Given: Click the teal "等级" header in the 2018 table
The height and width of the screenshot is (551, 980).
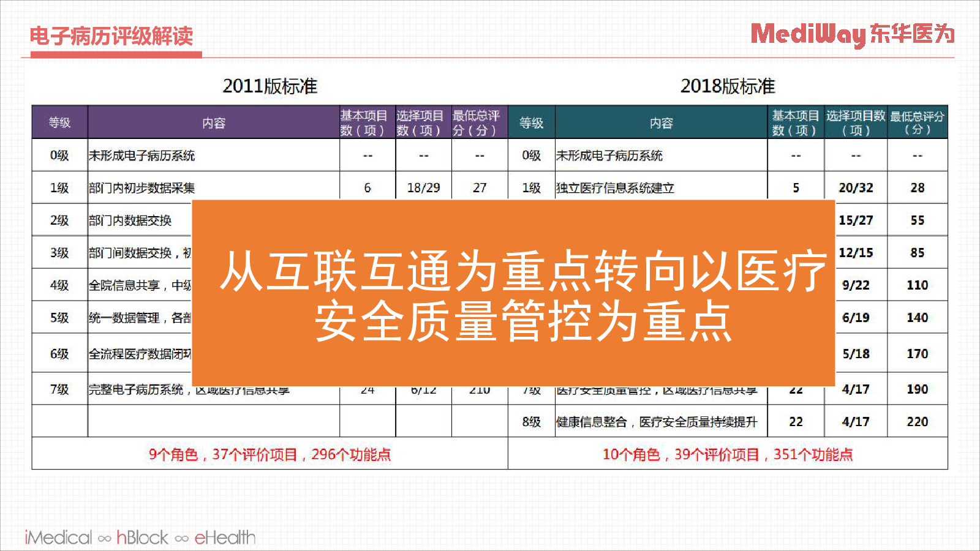Looking at the screenshot, I should point(532,122).
